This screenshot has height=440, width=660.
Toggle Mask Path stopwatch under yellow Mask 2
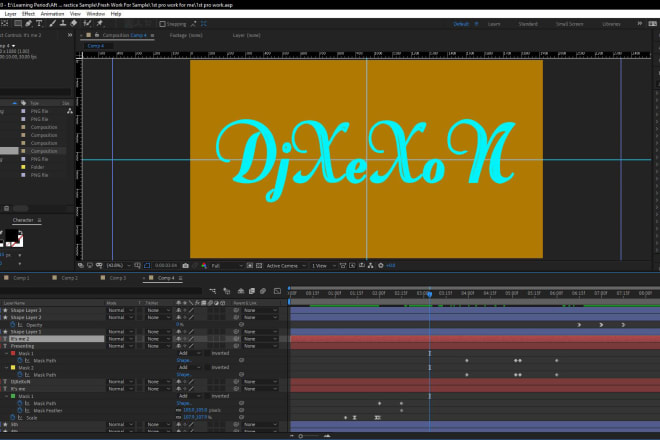(x=20, y=375)
